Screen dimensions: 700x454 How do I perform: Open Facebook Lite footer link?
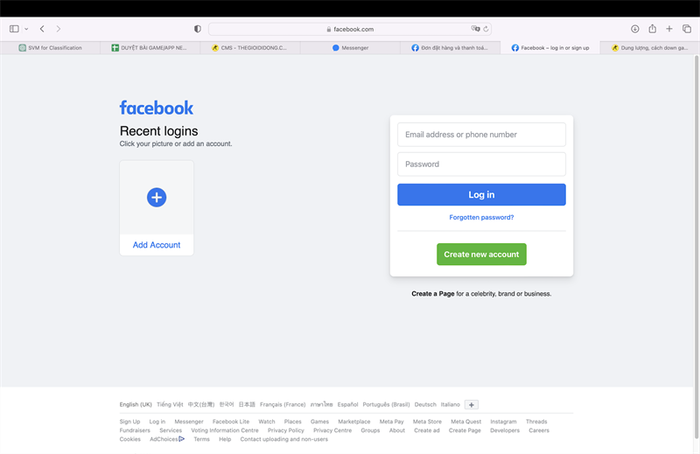point(231,421)
